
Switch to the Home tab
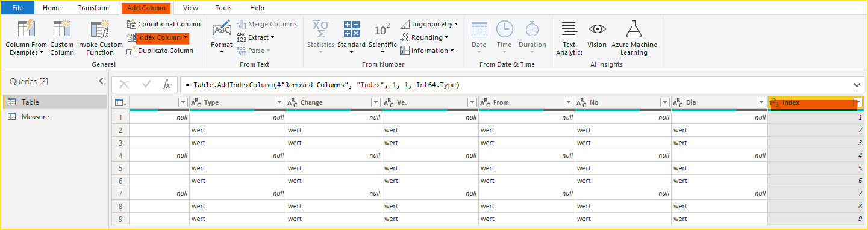click(x=52, y=8)
